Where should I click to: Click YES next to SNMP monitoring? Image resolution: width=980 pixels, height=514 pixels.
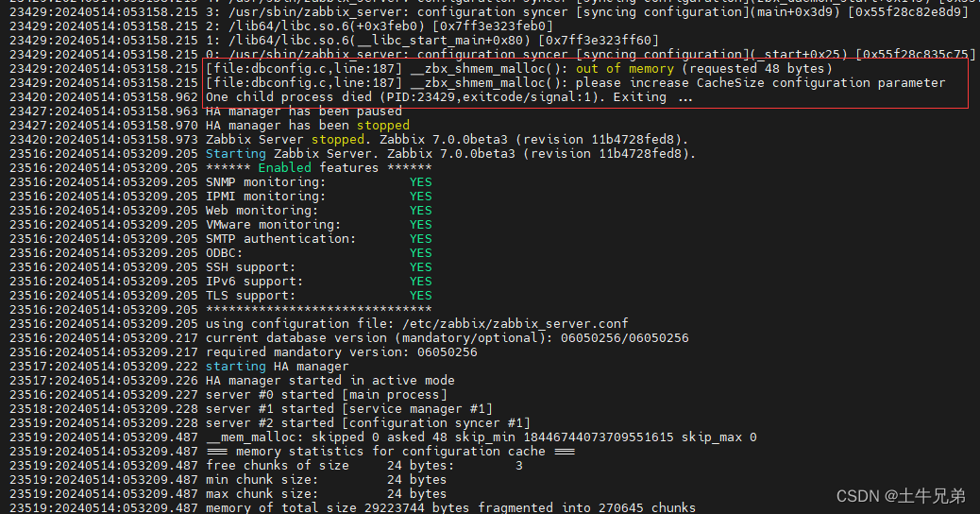[421, 182]
